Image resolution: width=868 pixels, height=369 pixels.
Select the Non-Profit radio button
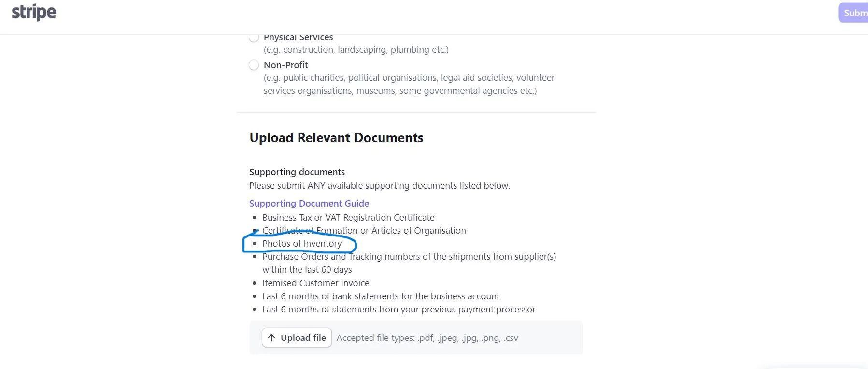[x=254, y=65]
